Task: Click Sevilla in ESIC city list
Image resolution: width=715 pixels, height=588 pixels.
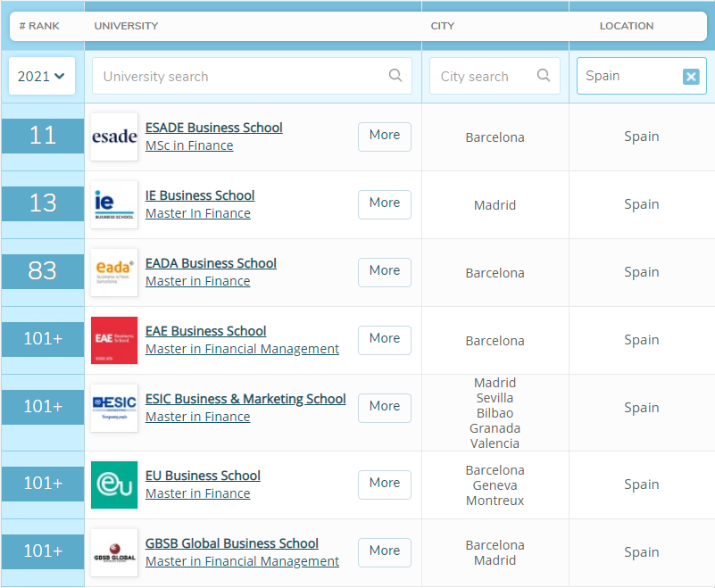Action: 495,398
